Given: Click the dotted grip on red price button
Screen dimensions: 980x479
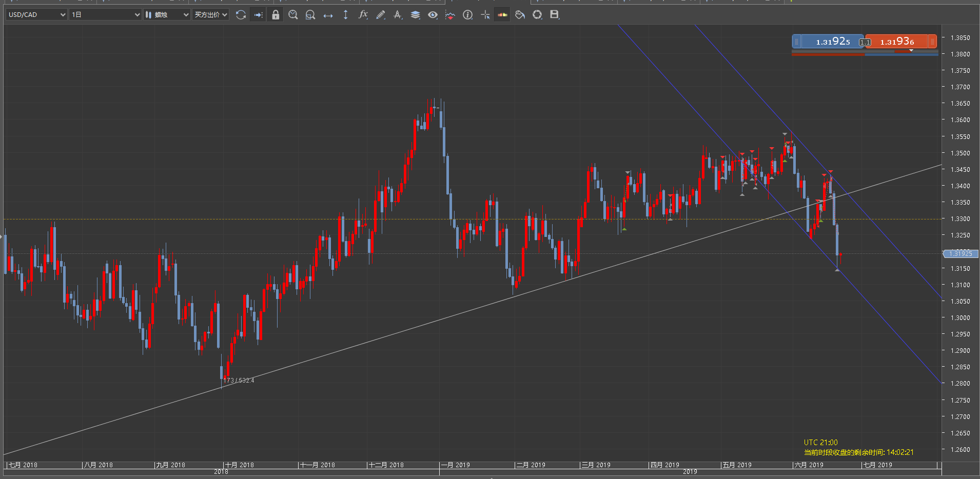Looking at the screenshot, I should click(933, 42).
